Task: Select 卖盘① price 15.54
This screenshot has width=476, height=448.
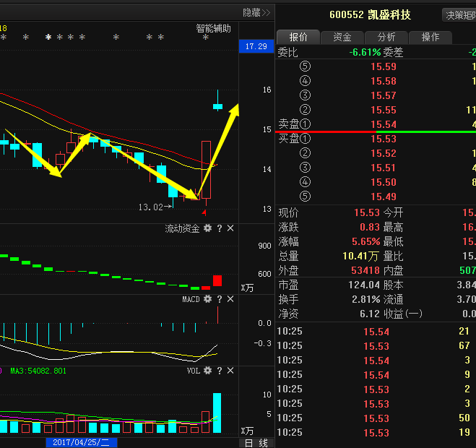Action: 384,124
